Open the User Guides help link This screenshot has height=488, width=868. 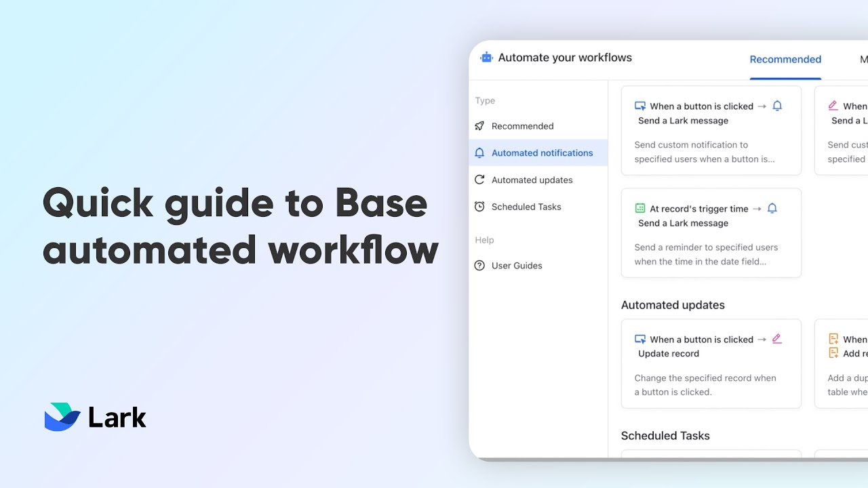tap(517, 266)
